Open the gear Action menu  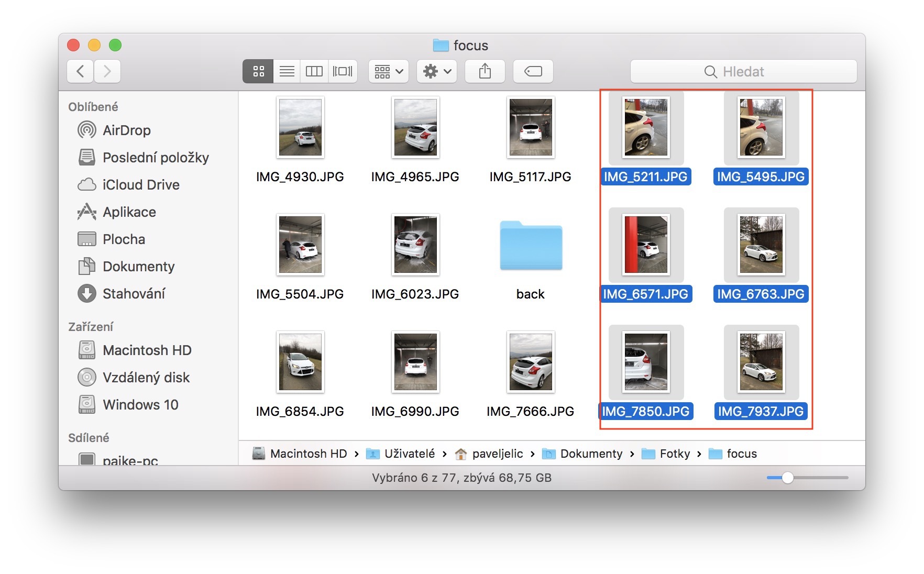pyautogui.click(x=437, y=71)
